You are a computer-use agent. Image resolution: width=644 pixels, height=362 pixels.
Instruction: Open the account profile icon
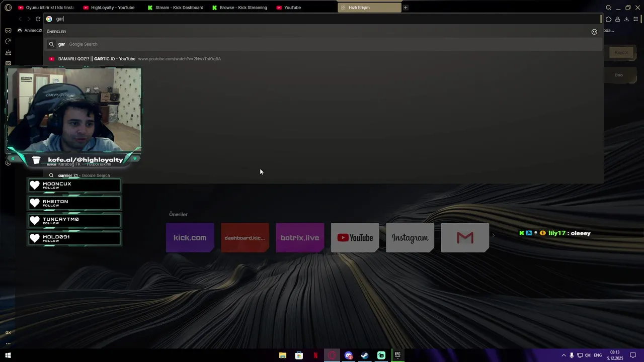point(617,19)
